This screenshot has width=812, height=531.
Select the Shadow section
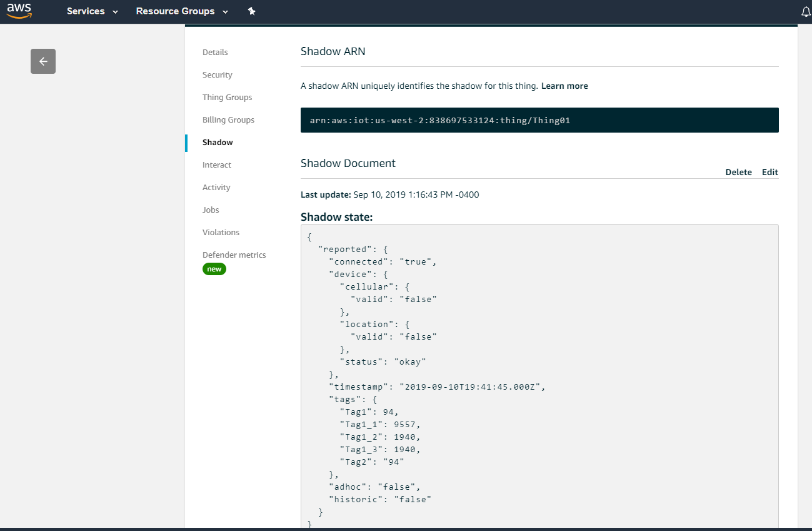pos(218,143)
